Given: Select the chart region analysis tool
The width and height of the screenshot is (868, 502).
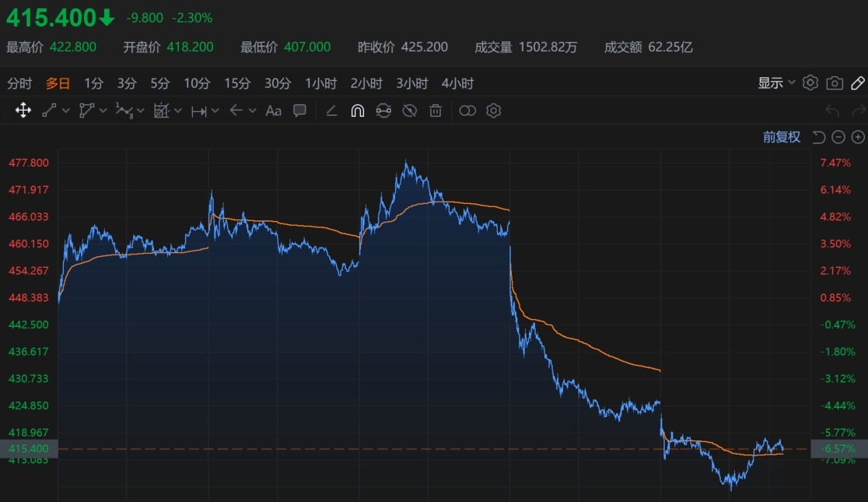Looking at the screenshot, I should 161,111.
